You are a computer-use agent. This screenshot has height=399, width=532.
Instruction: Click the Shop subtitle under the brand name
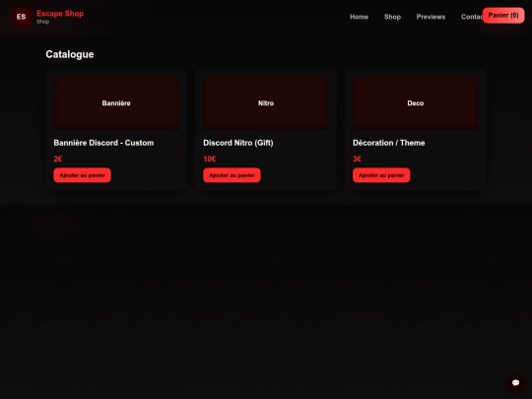click(42, 22)
